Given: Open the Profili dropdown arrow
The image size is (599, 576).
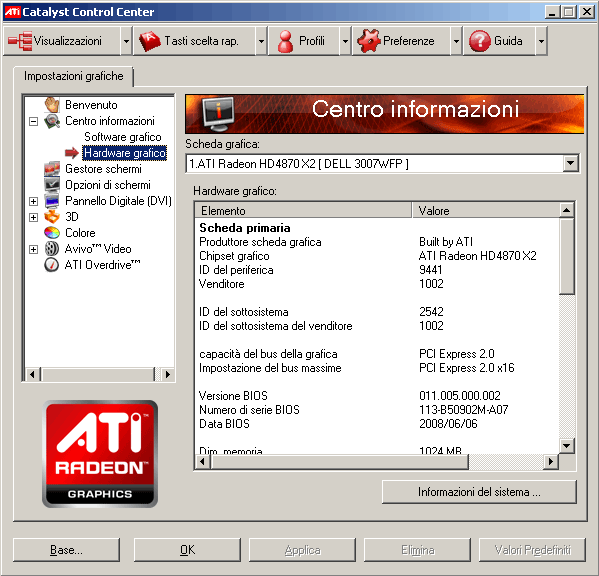Looking at the screenshot, I should (345, 41).
